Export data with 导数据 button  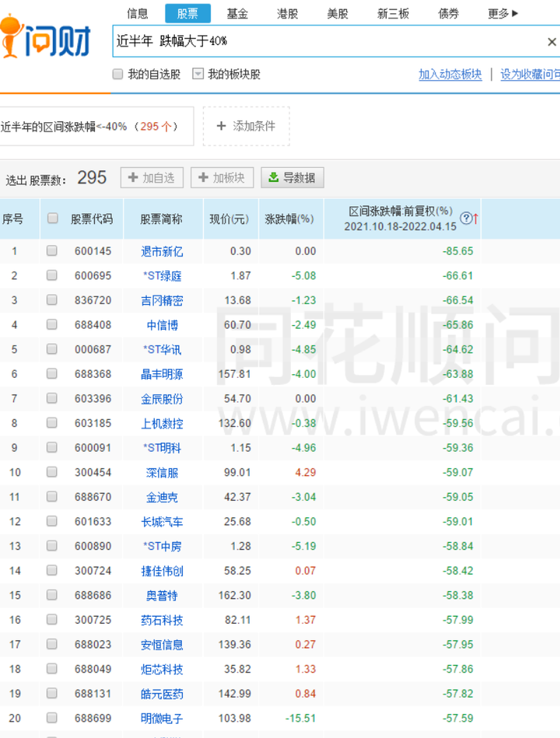click(x=292, y=178)
